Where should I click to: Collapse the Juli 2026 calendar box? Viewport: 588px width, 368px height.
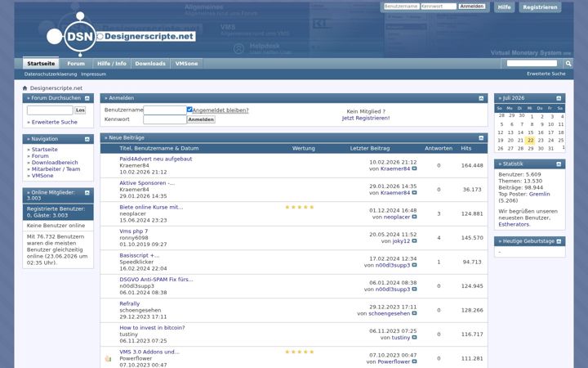(x=559, y=98)
